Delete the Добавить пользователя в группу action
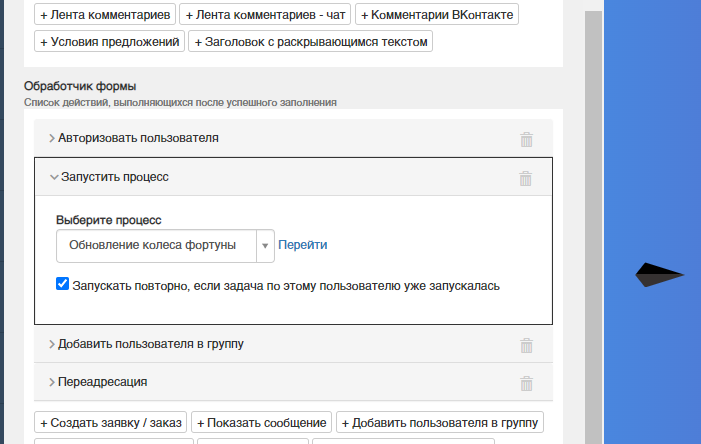This screenshot has width=701, height=444. point(526,345)
